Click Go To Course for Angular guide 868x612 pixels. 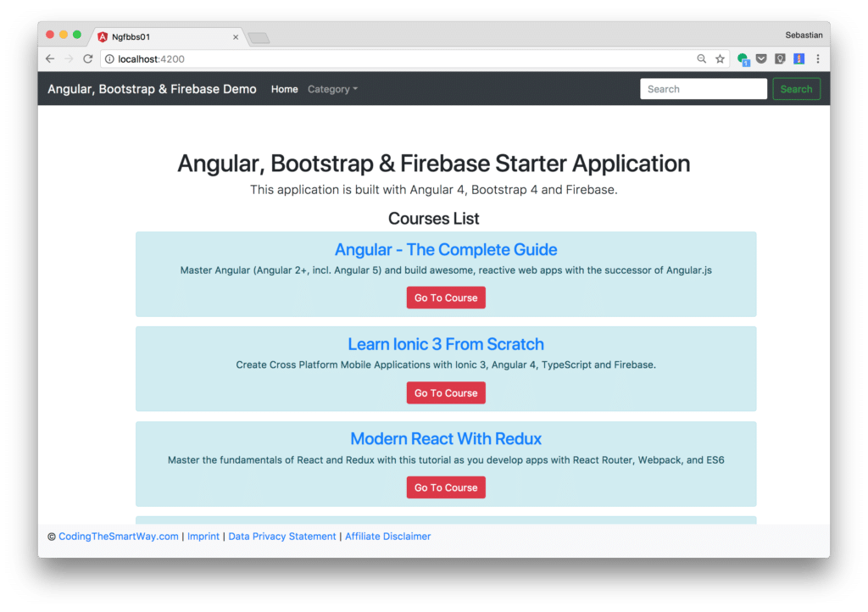coord(446,298)
